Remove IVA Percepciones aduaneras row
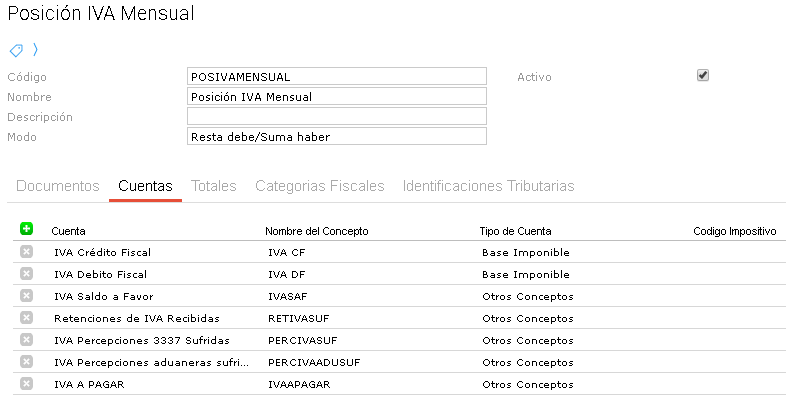Screen dimensions: 786x406 [x=26, y=362]
